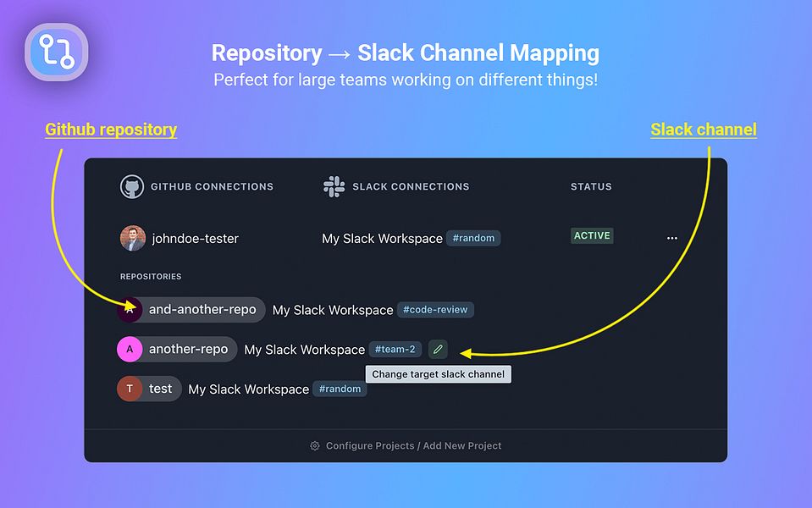Open the Github repository link
The width and height of the screenshot is (812, 508).
point(110,129)
